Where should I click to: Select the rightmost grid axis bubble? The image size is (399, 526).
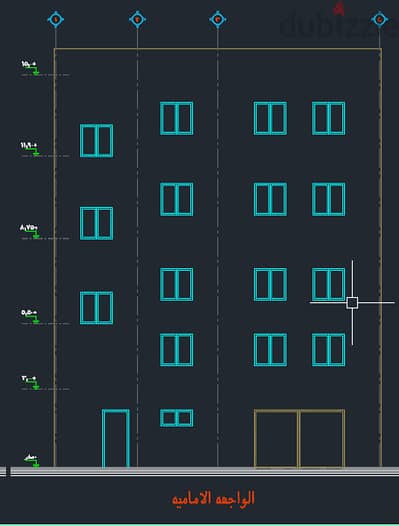[380, 19]
